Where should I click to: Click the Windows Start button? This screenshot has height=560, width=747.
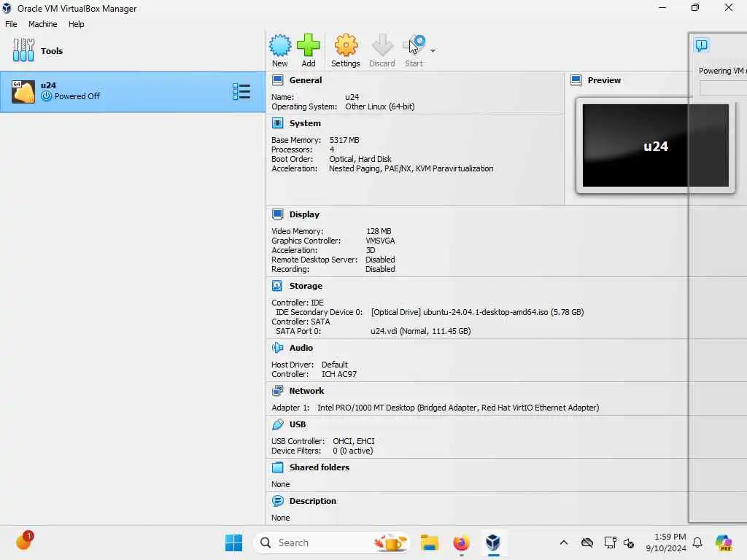(233, 542)
